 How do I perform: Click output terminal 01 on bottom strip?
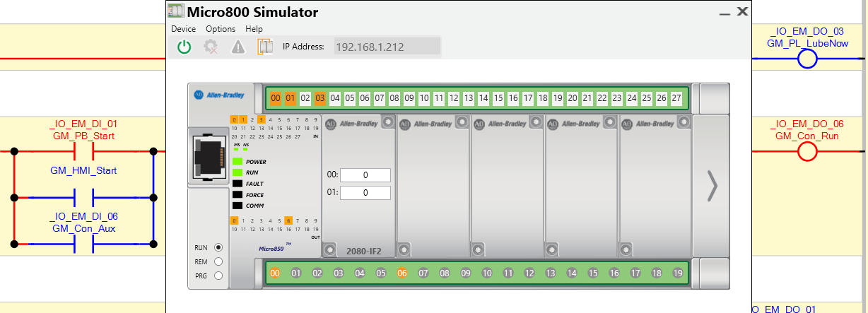(x=296, y=273)
